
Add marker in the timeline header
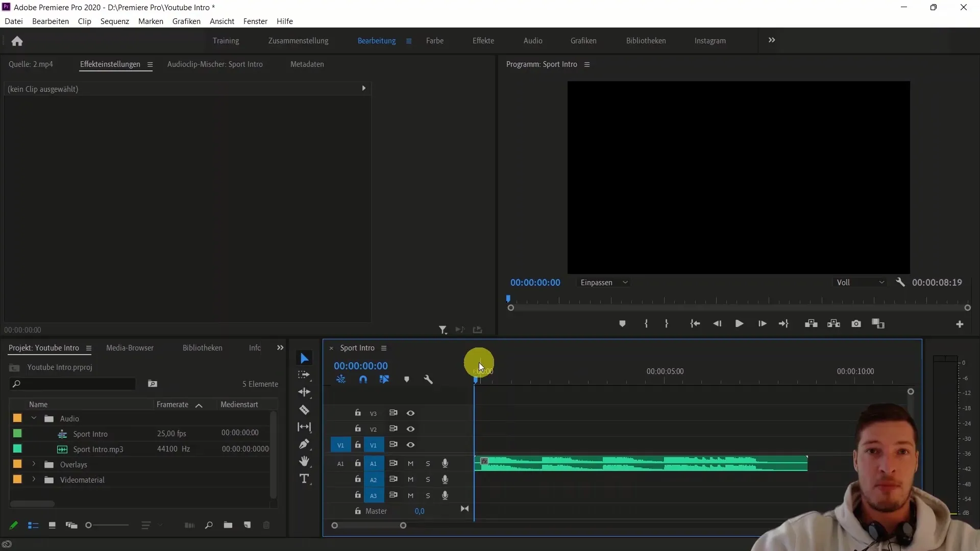point(406,380)
